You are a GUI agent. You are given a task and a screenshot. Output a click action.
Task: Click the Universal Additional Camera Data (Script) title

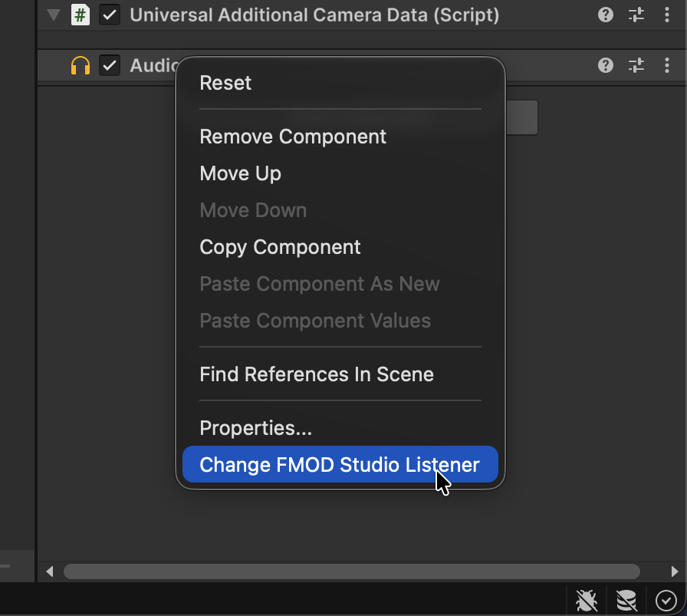[x=314, y=15]
